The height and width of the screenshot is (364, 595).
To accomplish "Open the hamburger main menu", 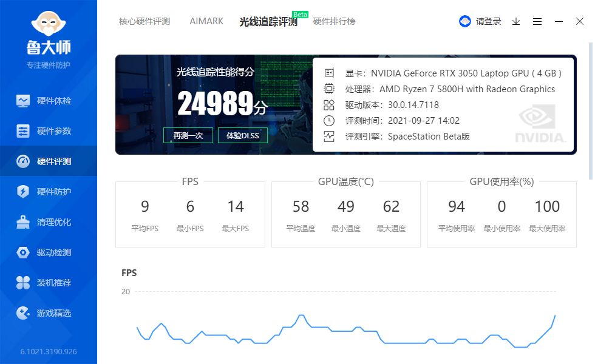I will (537, 21).
